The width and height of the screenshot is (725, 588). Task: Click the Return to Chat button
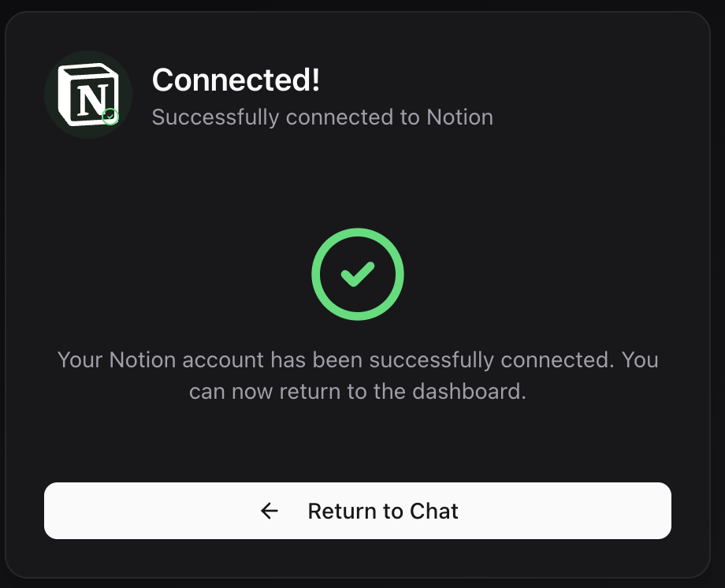click(358, 511)
